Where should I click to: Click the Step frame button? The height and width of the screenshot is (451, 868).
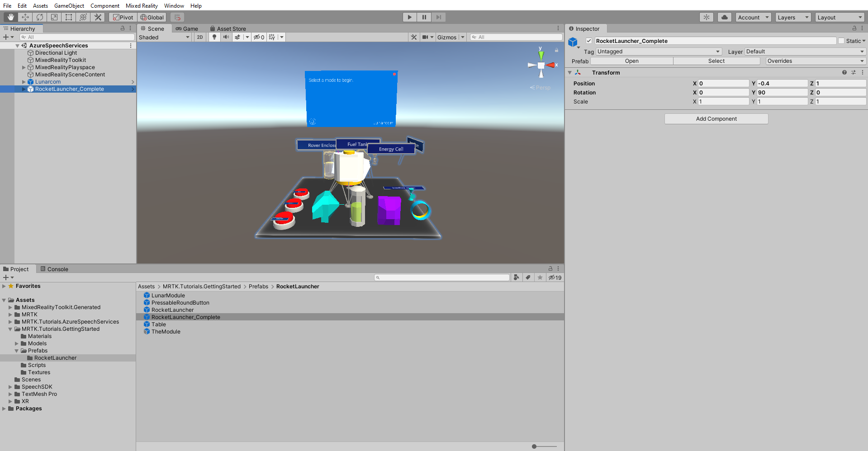coord(439,17)
